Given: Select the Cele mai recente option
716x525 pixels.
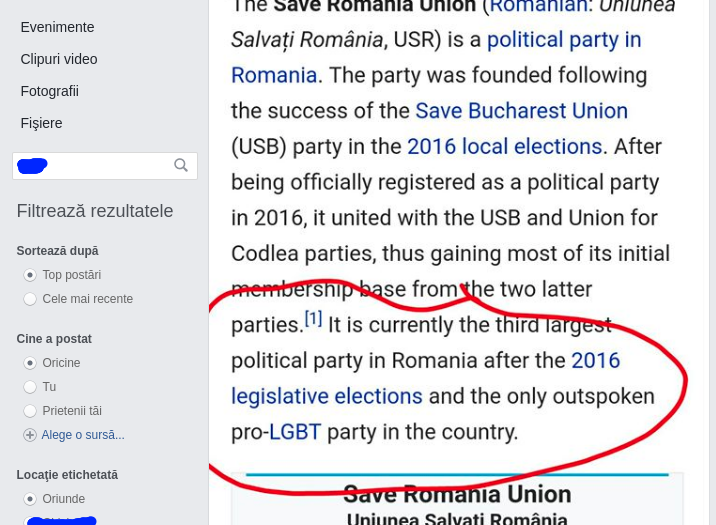Looking at the screenshot, I should [x=30, y=299].
